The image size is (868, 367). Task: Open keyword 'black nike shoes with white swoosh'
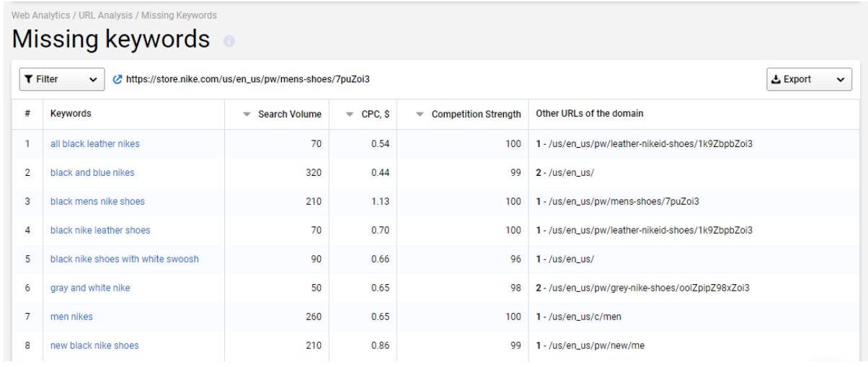point(125,259)
